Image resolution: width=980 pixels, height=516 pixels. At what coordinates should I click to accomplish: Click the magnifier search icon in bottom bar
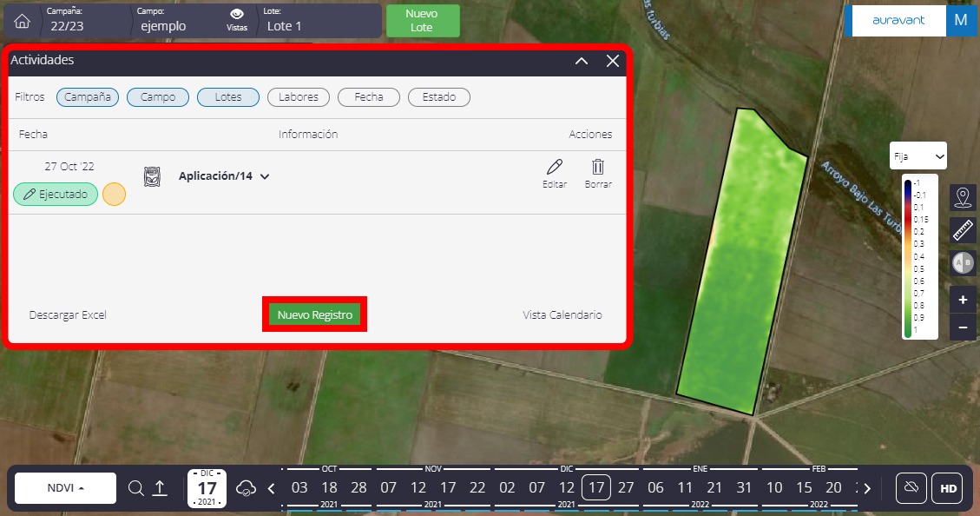pos(135,488)
